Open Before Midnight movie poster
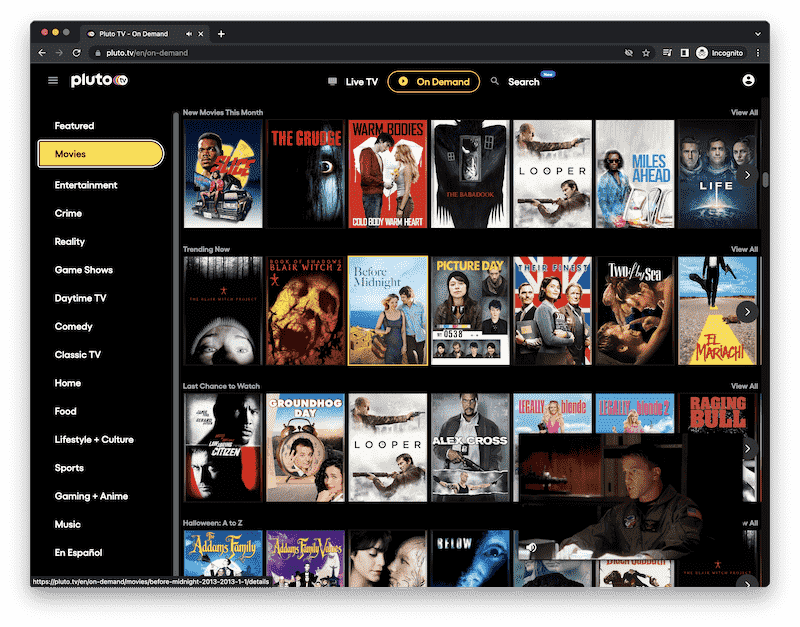Image resolution: width=800 pixels, height=627 pixels. pyautogui.click(x=388, y=311)
